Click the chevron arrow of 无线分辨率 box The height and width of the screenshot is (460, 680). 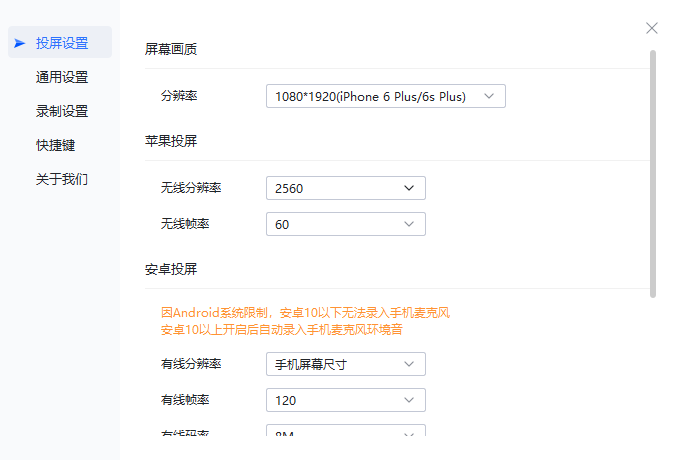409,188
